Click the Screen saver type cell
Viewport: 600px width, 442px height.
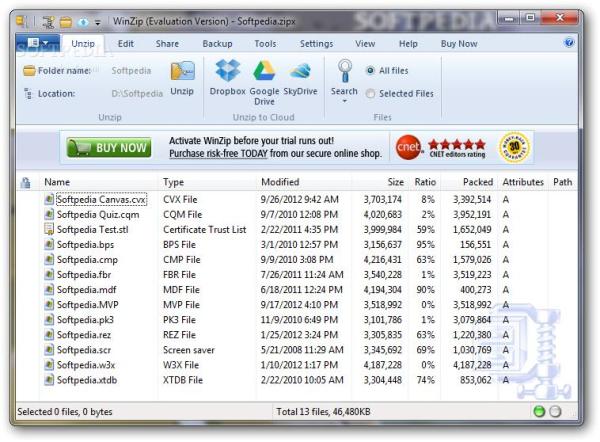(x=189, y=350)
